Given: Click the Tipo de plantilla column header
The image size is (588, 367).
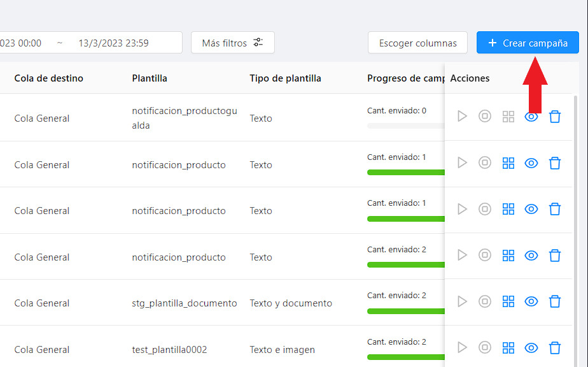Looking at the screenshot, I should point(285,78).
